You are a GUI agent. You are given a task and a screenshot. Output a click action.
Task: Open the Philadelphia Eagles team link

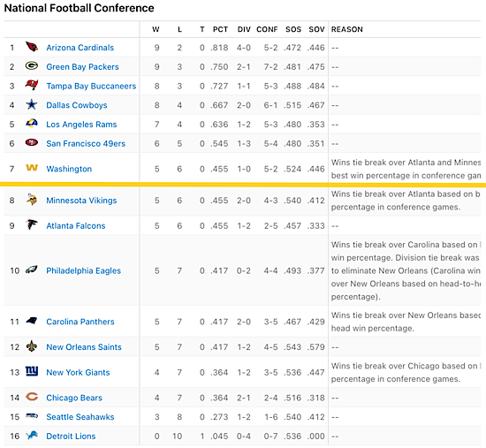click(x=83, y=270)
